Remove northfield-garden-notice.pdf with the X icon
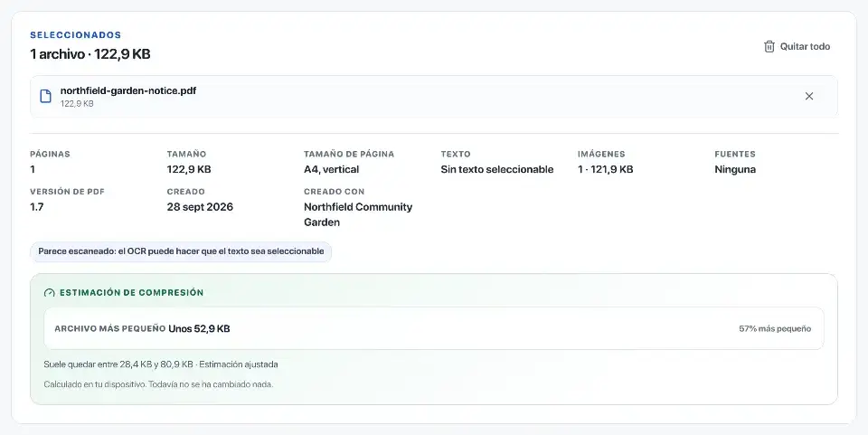The image size is (868, 435). pos(808,96)
